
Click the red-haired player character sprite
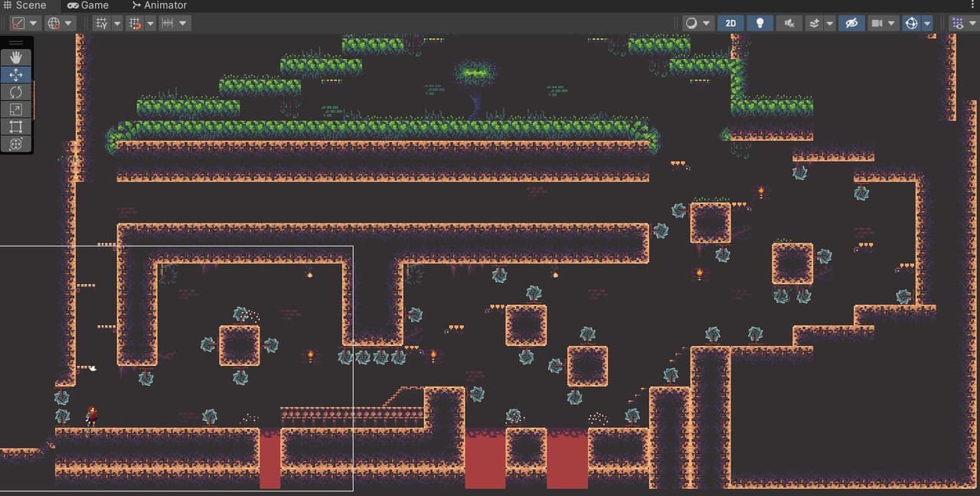pos(92,416)
